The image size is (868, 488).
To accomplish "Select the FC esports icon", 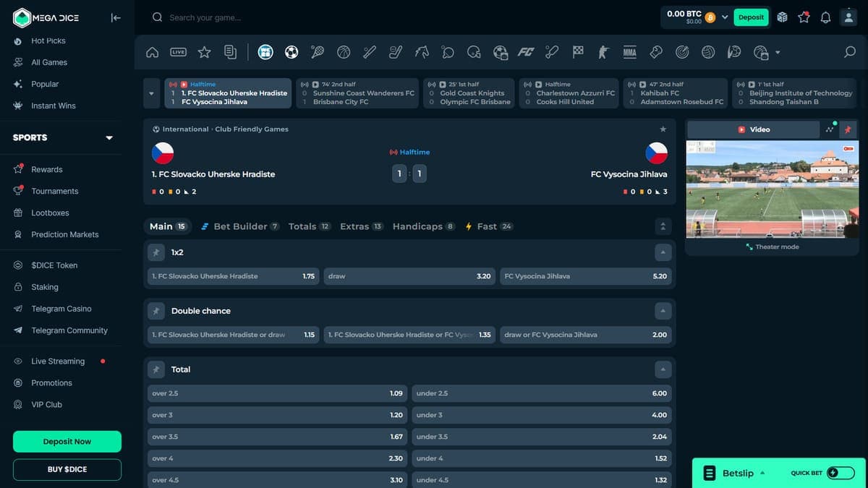I will click(526, 52).
